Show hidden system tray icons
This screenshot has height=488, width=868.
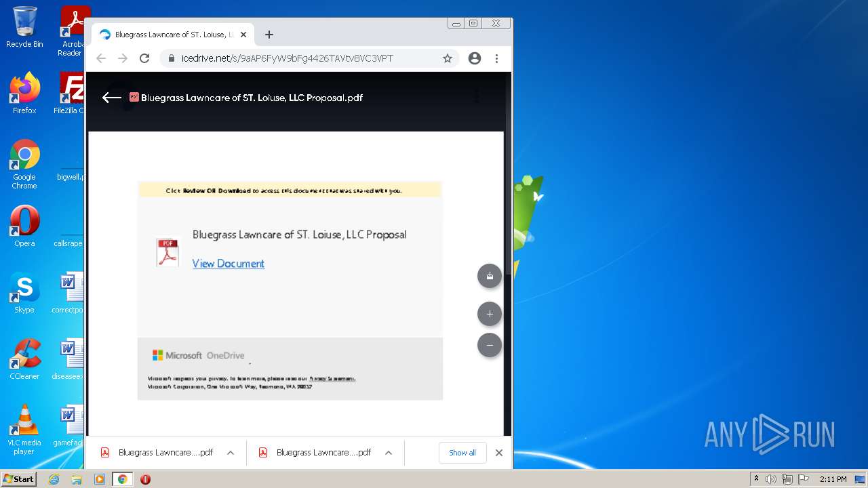click(756, 479)
